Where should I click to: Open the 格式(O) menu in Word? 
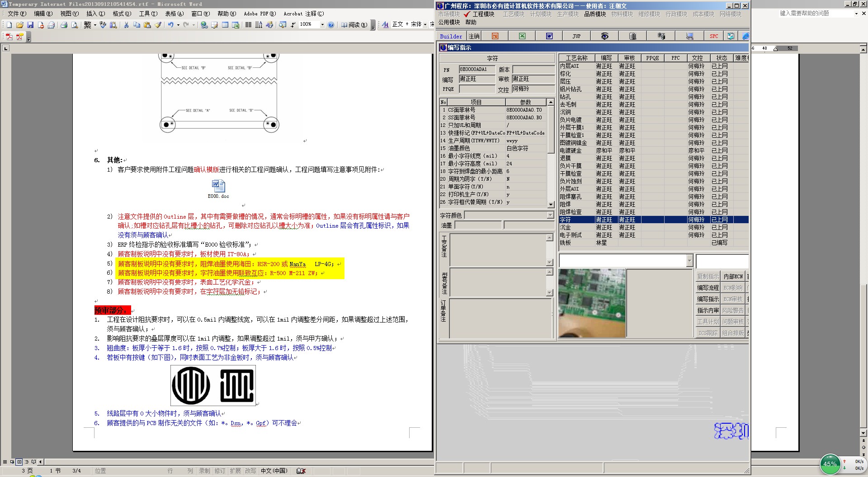click(122, 14)
